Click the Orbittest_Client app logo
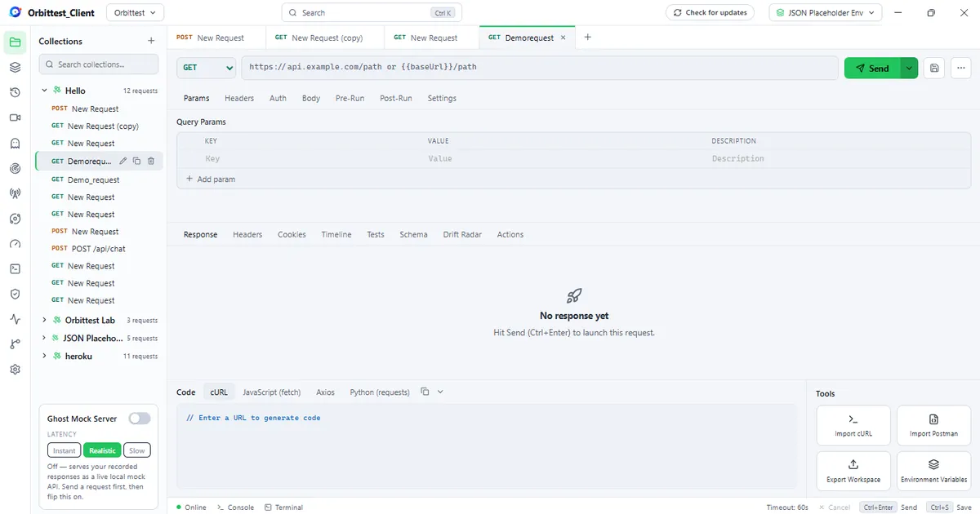This screenshot has width=980, height=514. point(15,12)
